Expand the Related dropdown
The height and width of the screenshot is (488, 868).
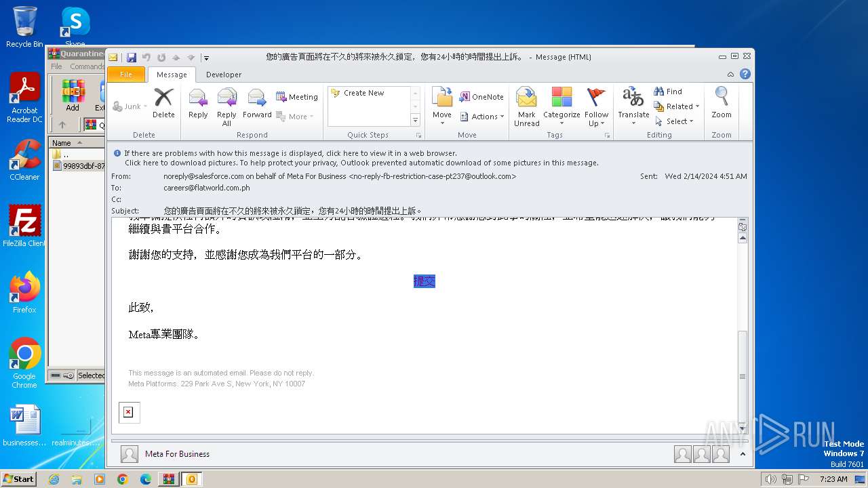[676, 106]
